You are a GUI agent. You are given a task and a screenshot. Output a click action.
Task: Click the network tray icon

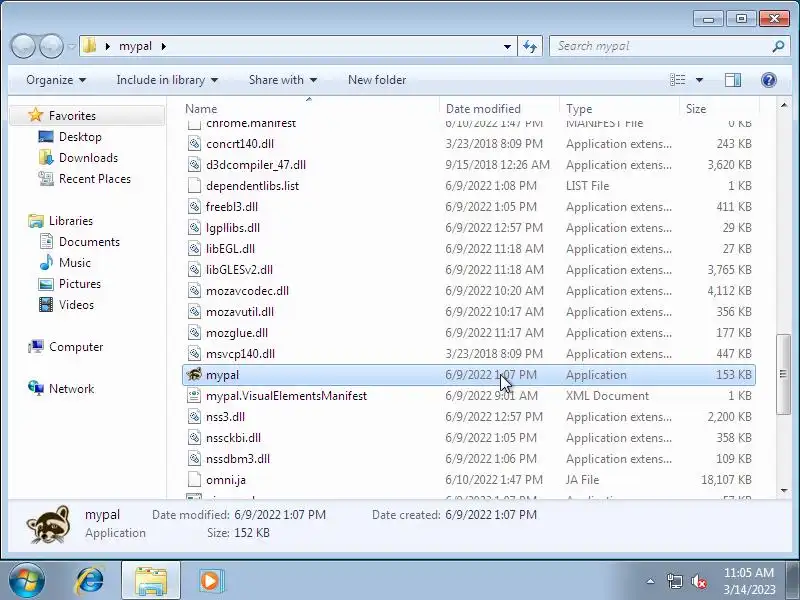674,581
